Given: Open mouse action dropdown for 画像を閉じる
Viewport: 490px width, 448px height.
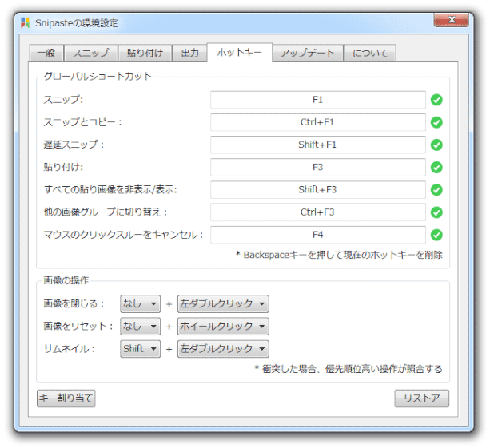Looking at the screenshot, I should pyautogui.click(x=223, y=303).
